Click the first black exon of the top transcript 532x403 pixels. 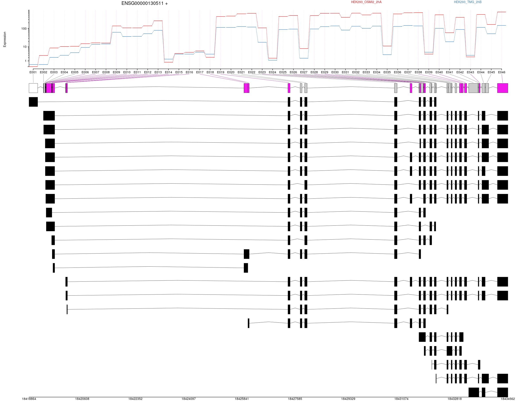[33, 102]
